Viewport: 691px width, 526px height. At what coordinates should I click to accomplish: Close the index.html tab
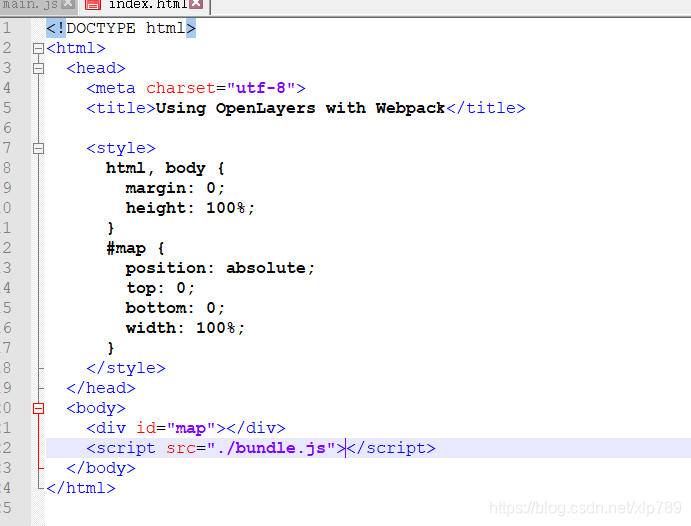197,4
